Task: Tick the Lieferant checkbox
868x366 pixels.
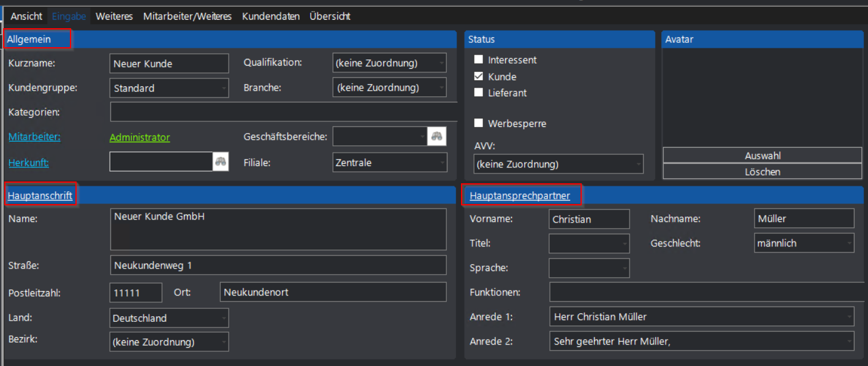Action: pos(479,93)
